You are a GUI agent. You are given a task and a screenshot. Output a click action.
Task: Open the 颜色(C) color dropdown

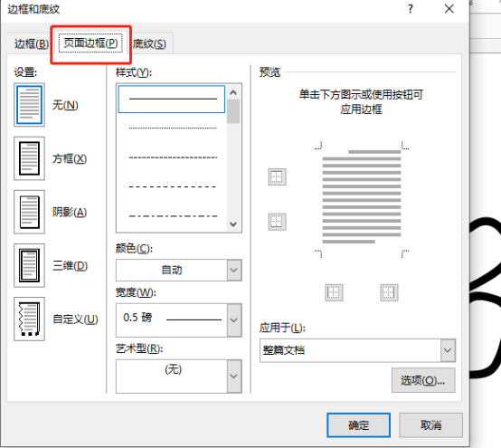234,270
